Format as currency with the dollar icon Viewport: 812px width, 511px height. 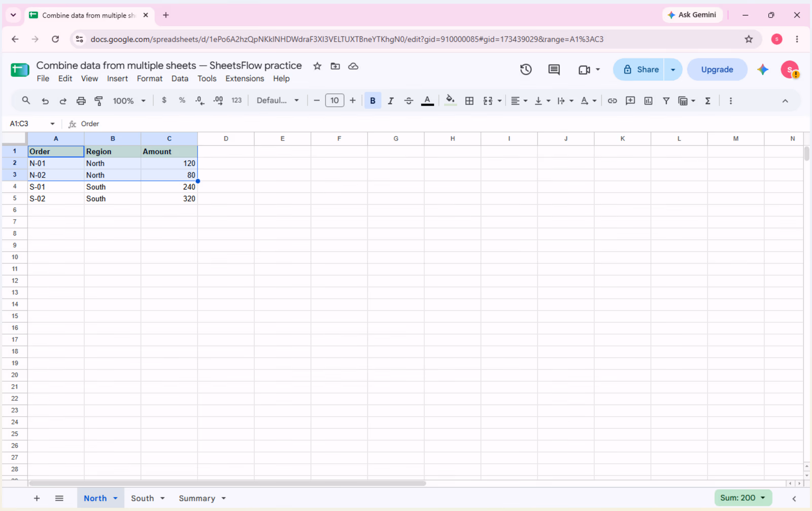pyautogui.click(x=164, y=100)
